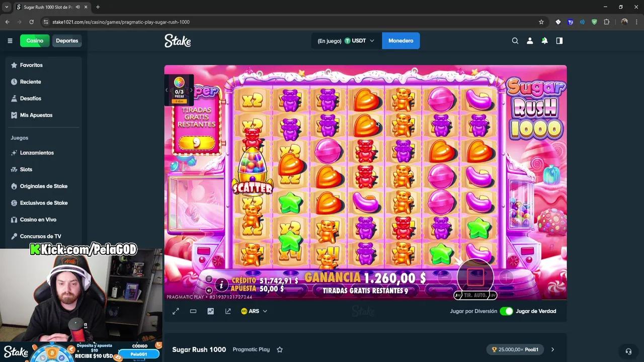This screenshot has height=362, width=644.
Task: Open the notifications bell icon
Action: click(x=544, y=41)
